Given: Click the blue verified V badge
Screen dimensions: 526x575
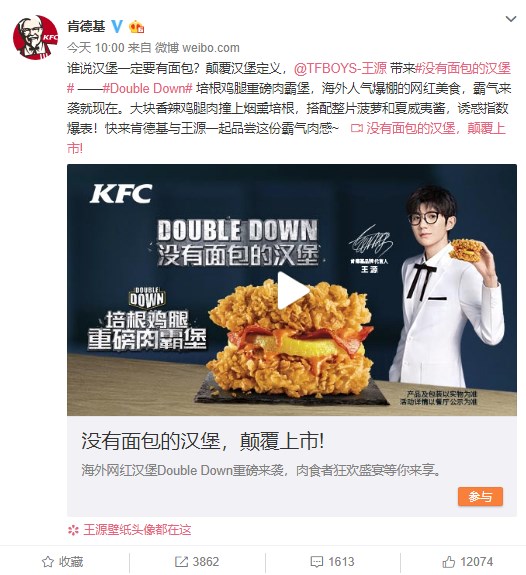Looking at the screenshot, I should click(x=117, y=26).
